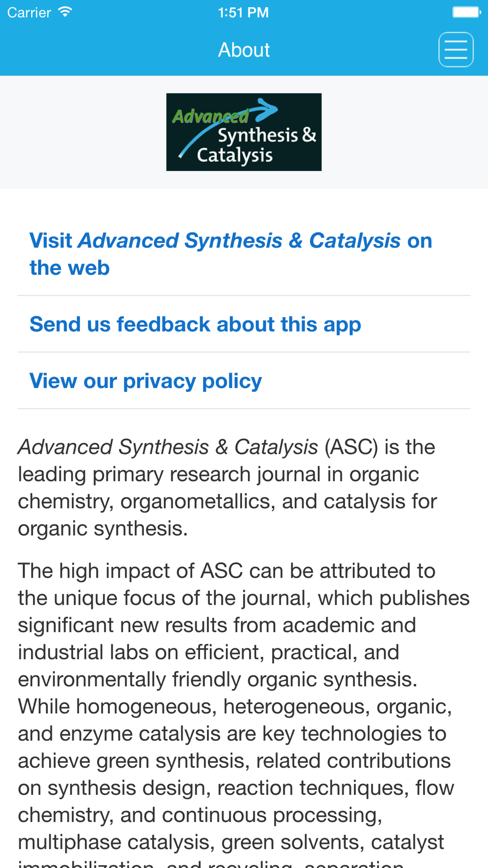Open Send us feedback about this app
The height and width of the screenshot is (868, 488).
(195, 324)
